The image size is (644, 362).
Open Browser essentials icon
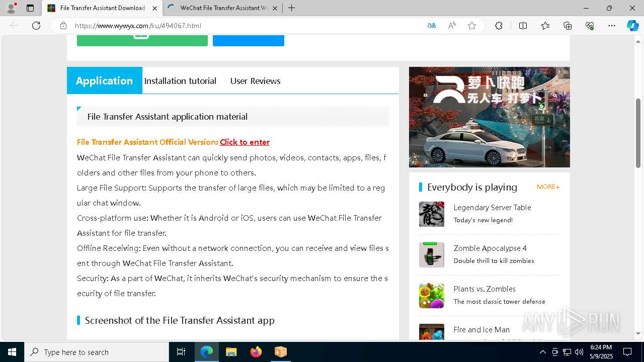(590, 26)
